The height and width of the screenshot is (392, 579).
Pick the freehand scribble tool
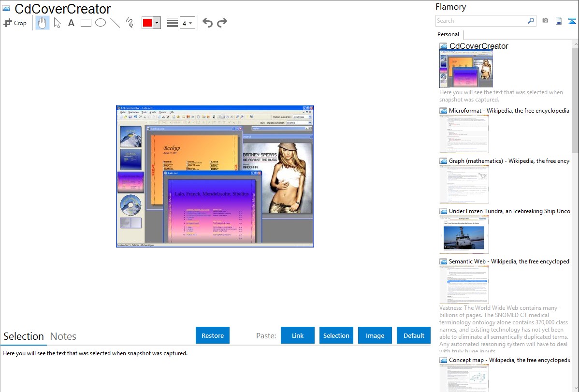pyautogui.click(x=130, y=23)
